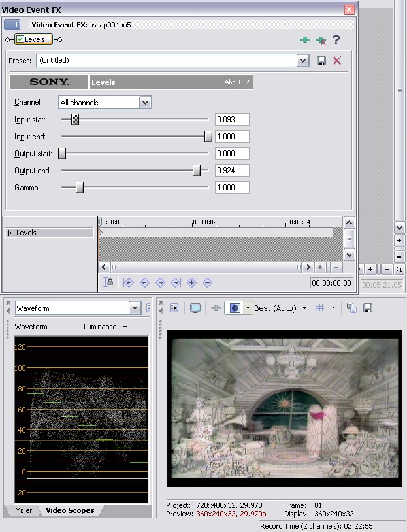
Task: Delete the current keyframe
Action: tap(207, 282)
